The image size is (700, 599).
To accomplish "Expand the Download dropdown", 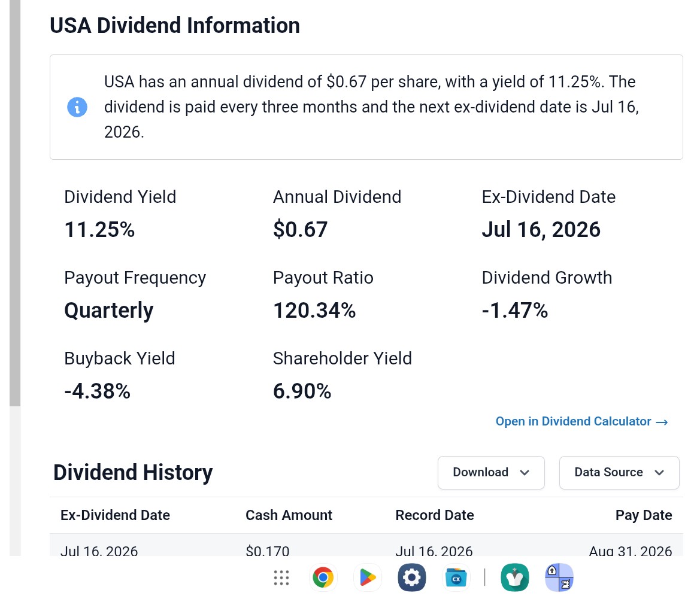I will pyautogui.click(x=491, y=472).
